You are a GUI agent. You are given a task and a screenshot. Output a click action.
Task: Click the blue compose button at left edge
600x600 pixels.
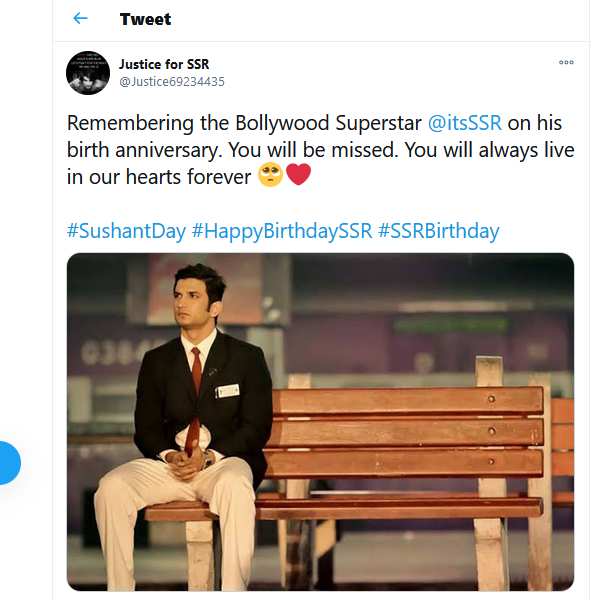pos(8,464)
